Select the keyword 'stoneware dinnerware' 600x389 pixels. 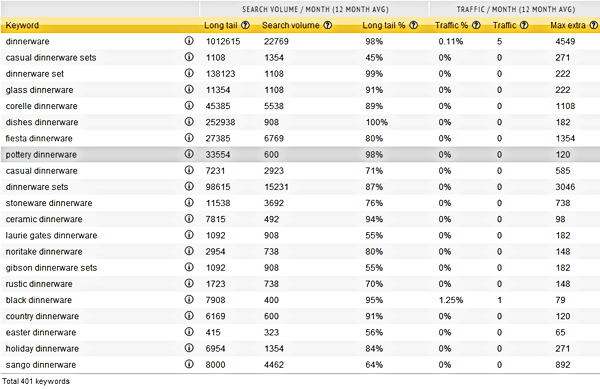click(49, 203)
